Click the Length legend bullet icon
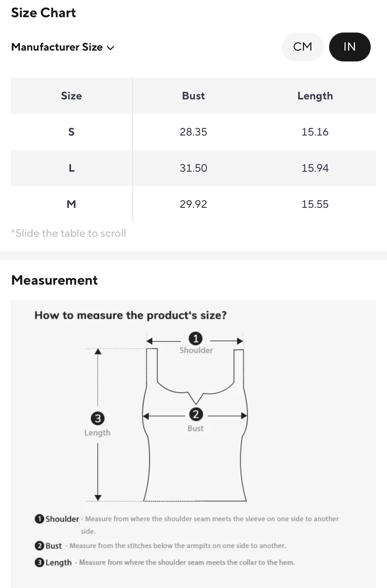387x588 pixels. (x=39, y=562)
